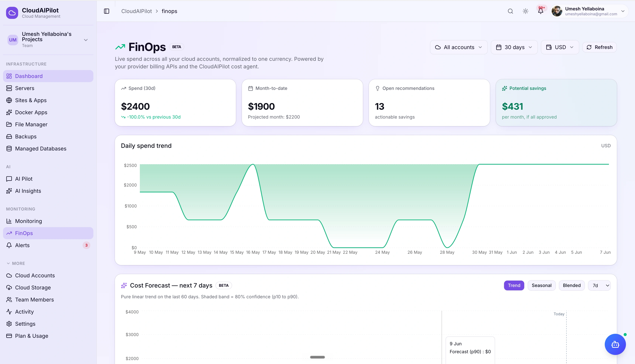Switch theme using the sun icon
The image size is (635, 364).
click(x=525, y=11)
